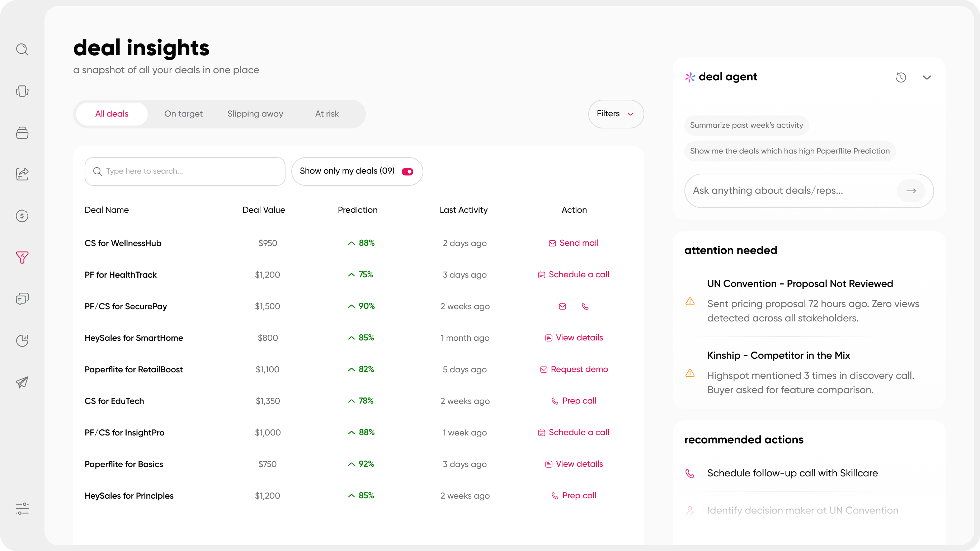This screenshot has height=551, width=980.
Task: Open the chat bubbles sidebar icon
Action: click(x=22, y=299)
